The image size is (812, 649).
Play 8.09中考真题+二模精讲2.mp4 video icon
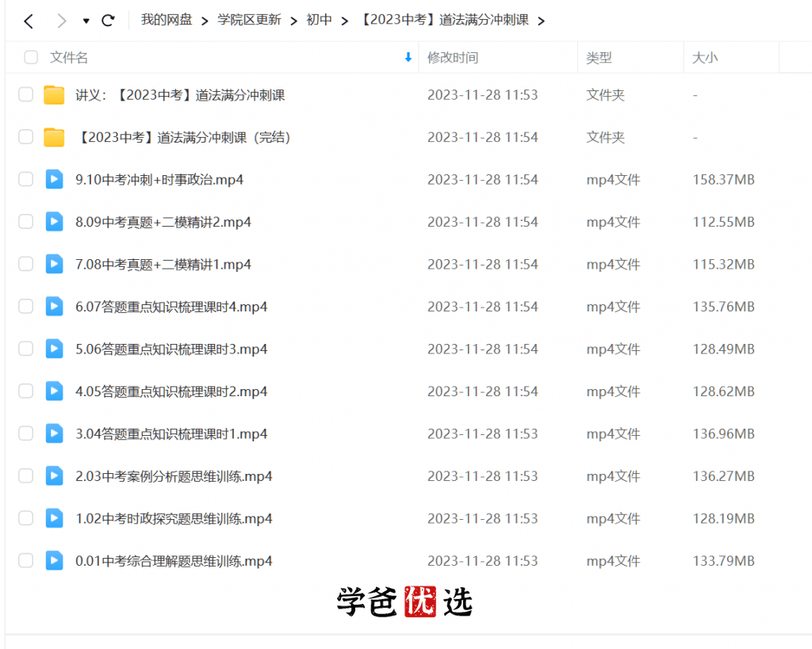coord(54,222)
